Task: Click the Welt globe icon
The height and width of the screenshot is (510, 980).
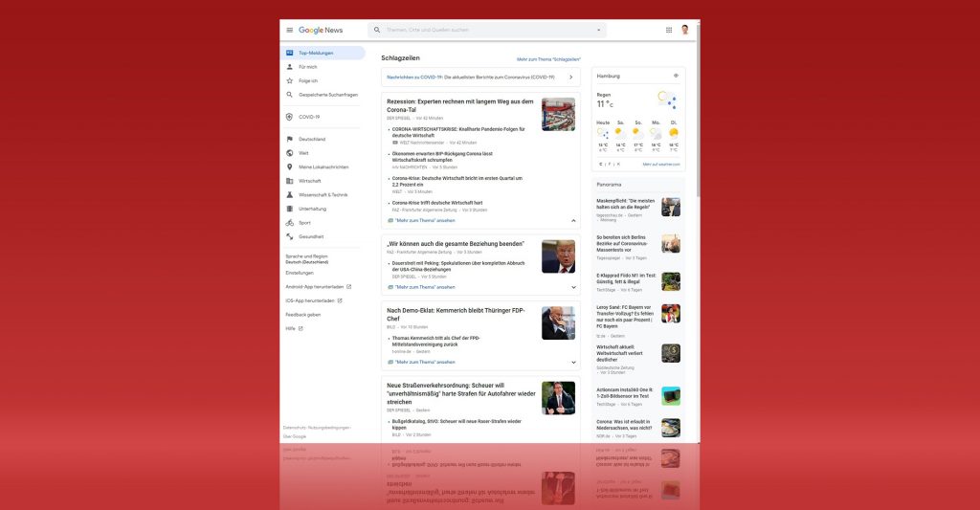Action: pyautogui.click(x=289, y=153)
